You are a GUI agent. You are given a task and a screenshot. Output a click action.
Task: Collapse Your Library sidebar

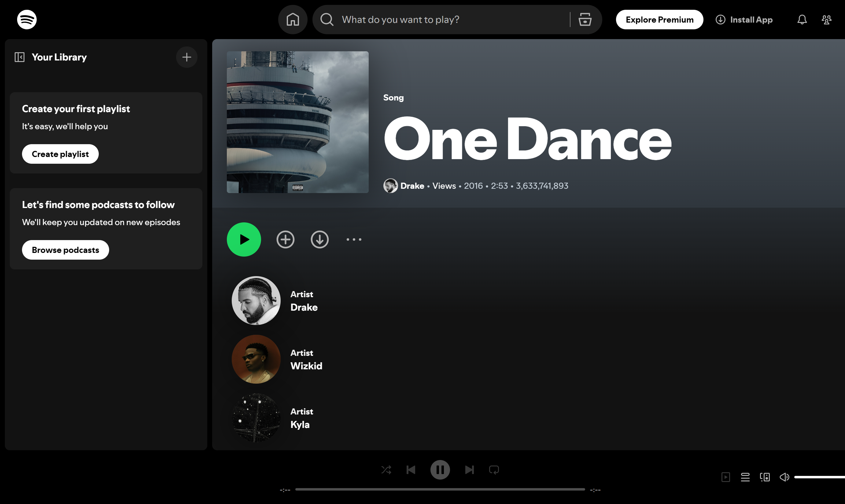(x=19, y=57)
